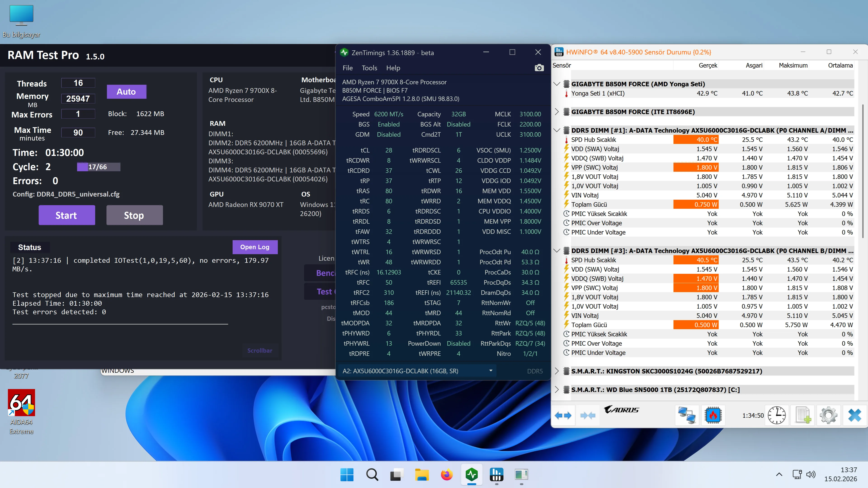Open the File menu in ZenTimings
The image size is (868, 488).
pos(347,68)
